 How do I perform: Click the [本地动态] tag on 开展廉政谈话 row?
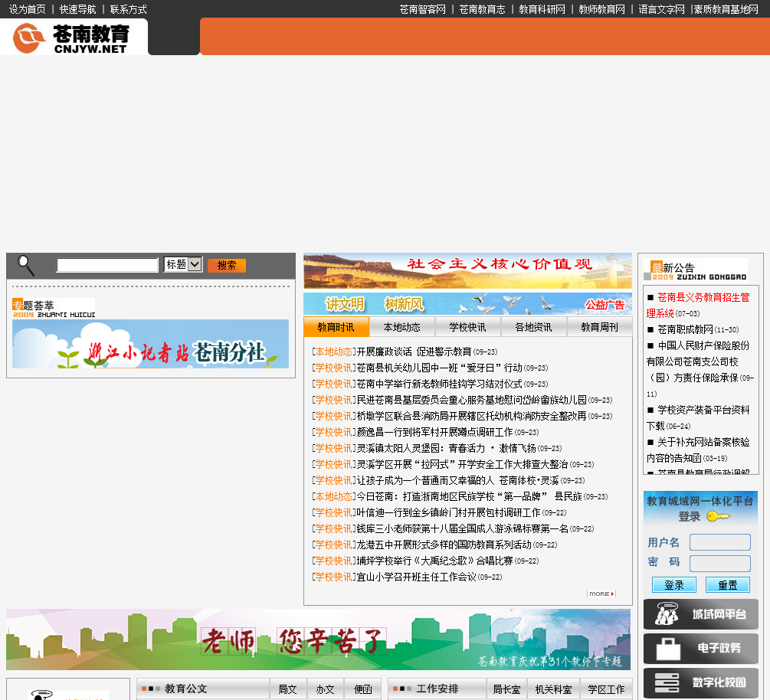(334, 352)
